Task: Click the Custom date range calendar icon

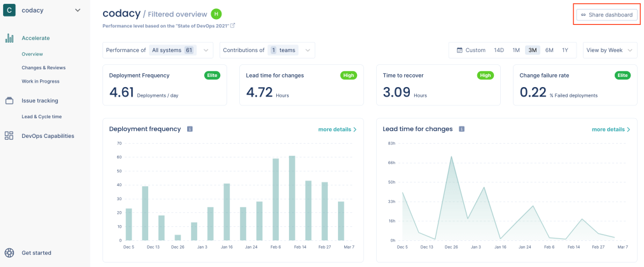Action: (460, 50)
